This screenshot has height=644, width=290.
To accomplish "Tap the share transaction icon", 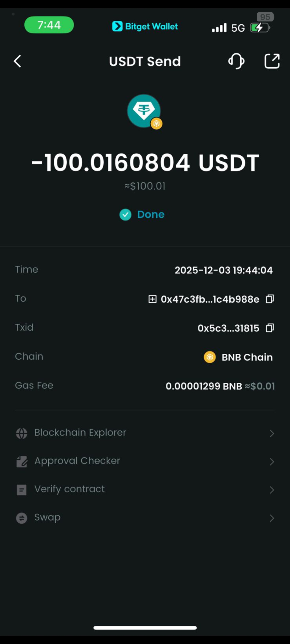I will click(x=272, y=61).
